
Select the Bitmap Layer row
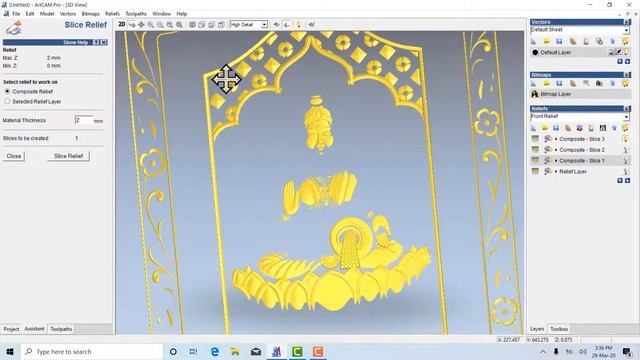(x=580, y=94)
